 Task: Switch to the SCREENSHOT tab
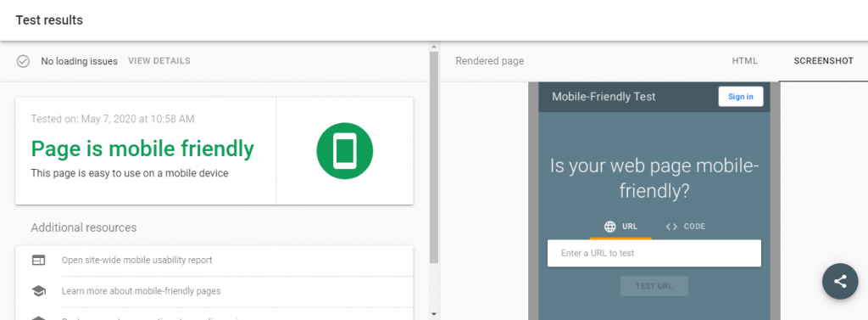(823, 61)
